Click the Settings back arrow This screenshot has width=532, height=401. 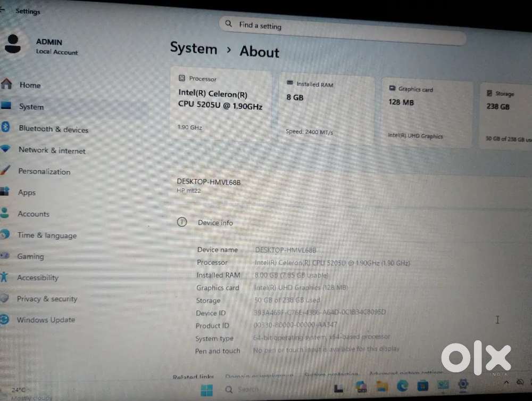coord(2,9)
